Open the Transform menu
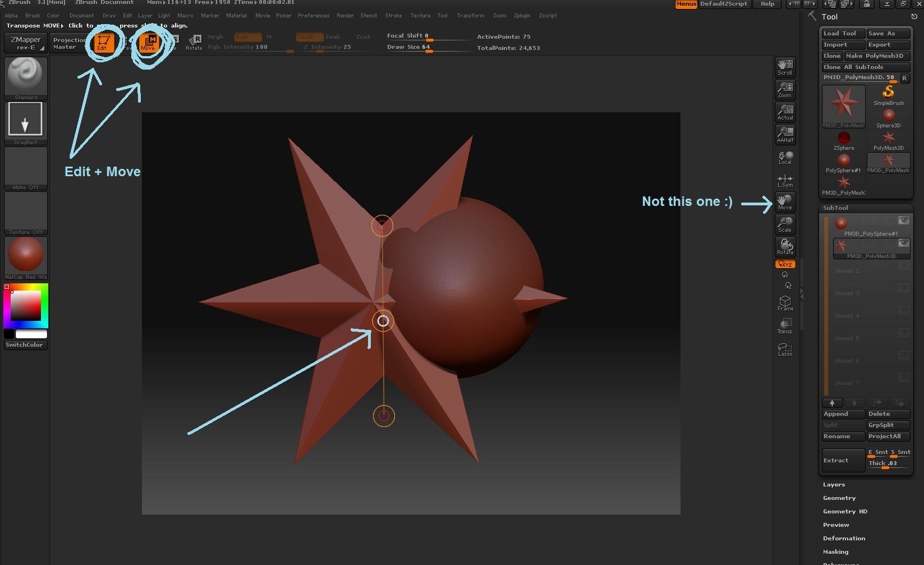Viewport: 924px width, 565px height. (470, 16)
